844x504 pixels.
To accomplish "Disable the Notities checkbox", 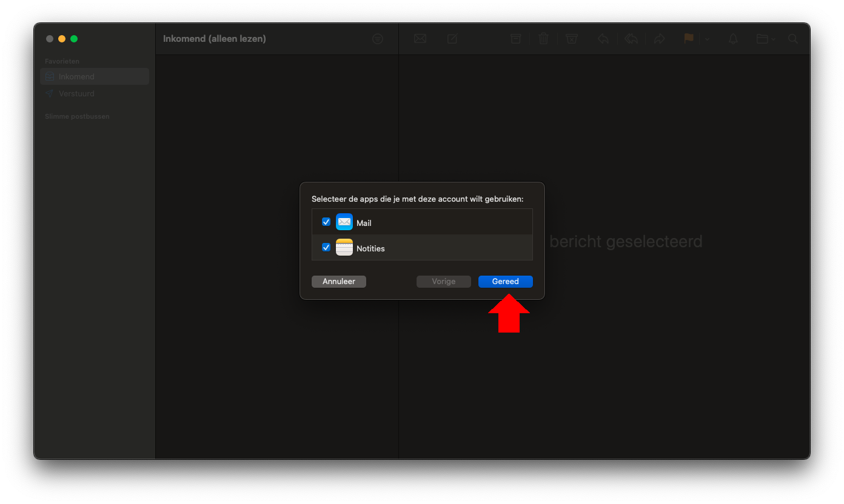I will (x=326, y=247).
